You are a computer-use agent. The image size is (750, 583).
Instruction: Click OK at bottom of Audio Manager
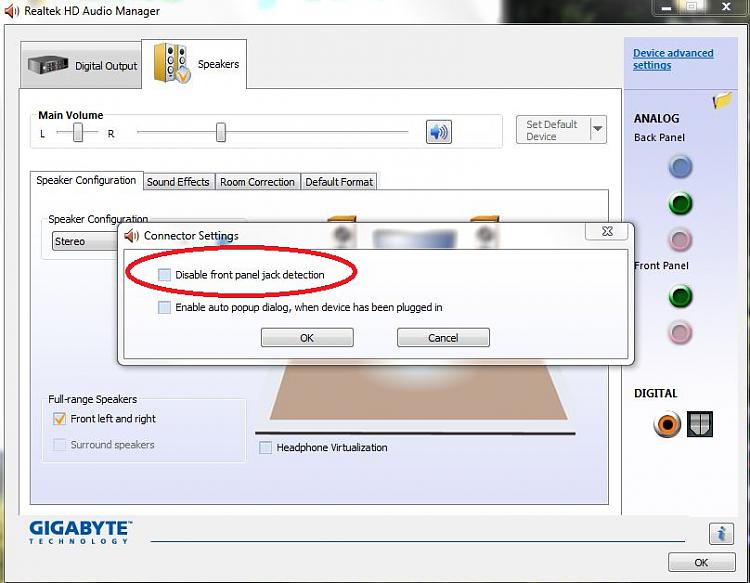click(701, 562)
